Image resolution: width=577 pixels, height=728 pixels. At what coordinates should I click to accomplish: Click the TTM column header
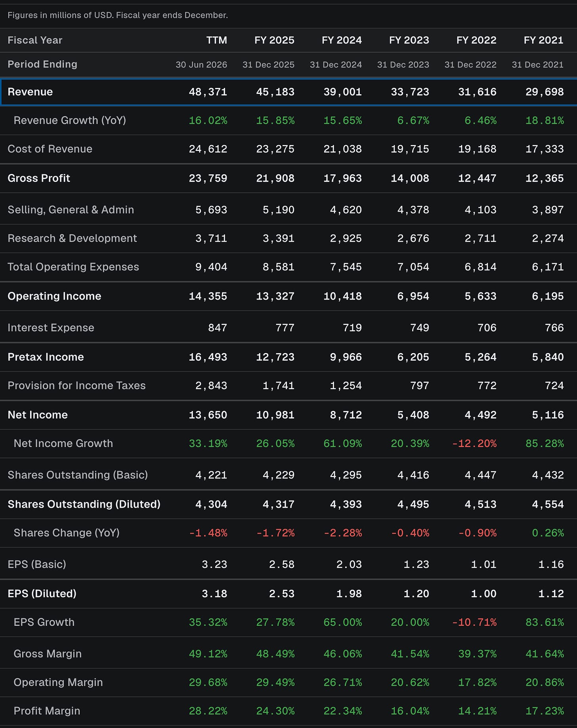[x=216, y=40]
